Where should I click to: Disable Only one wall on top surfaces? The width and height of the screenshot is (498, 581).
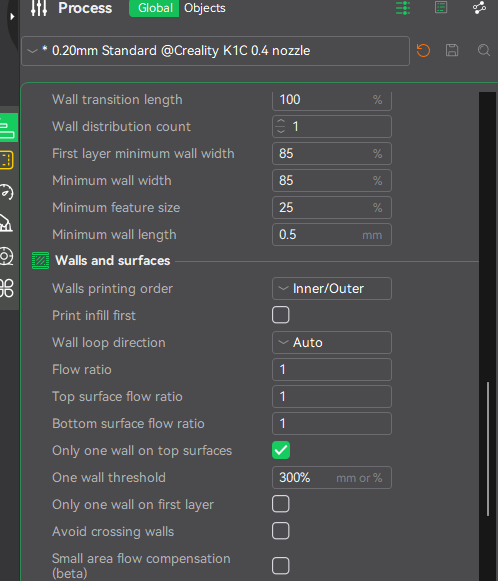click(280, 450)
